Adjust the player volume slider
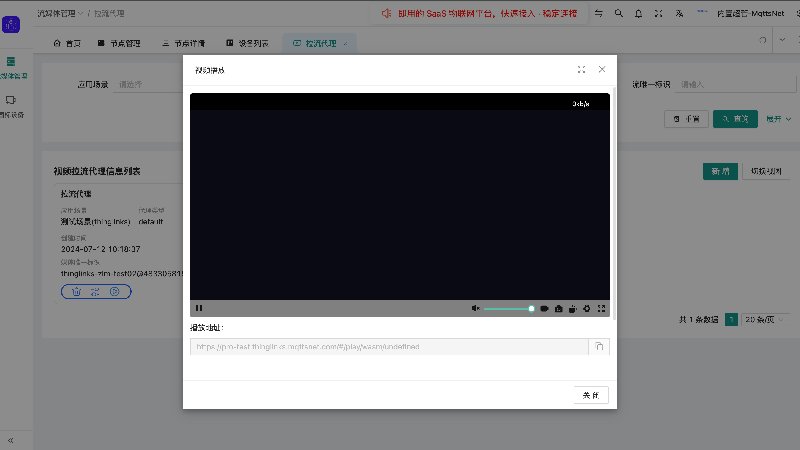Image resolution: width=800 pixels, height=450 pixels. coord(509,309)
